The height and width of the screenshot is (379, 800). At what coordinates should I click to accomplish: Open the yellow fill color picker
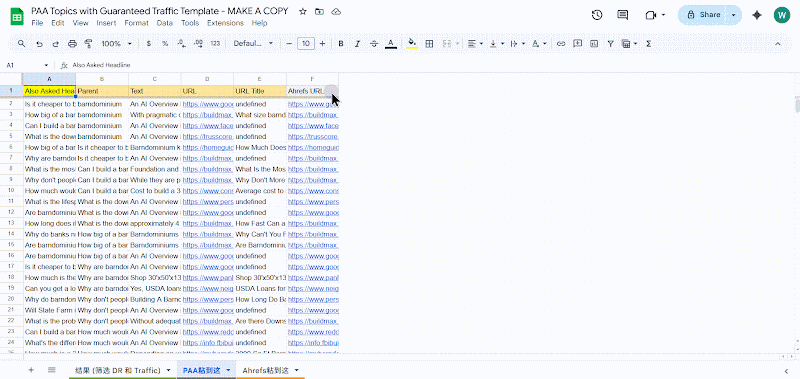412,44
